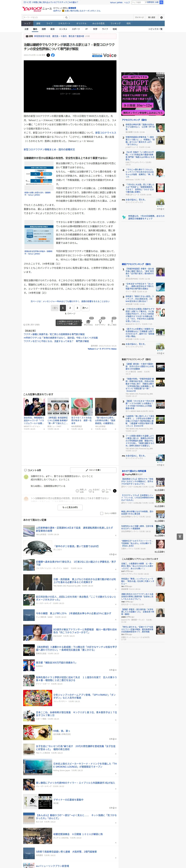The height and width of the screenshot is (868, 186).
Task: Click the うーん face reaction icon
Action: [x=104, y=491]
